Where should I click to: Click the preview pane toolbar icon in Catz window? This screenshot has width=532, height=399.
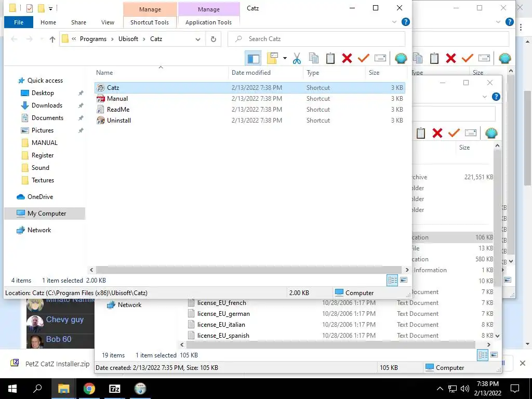(253, 58)
